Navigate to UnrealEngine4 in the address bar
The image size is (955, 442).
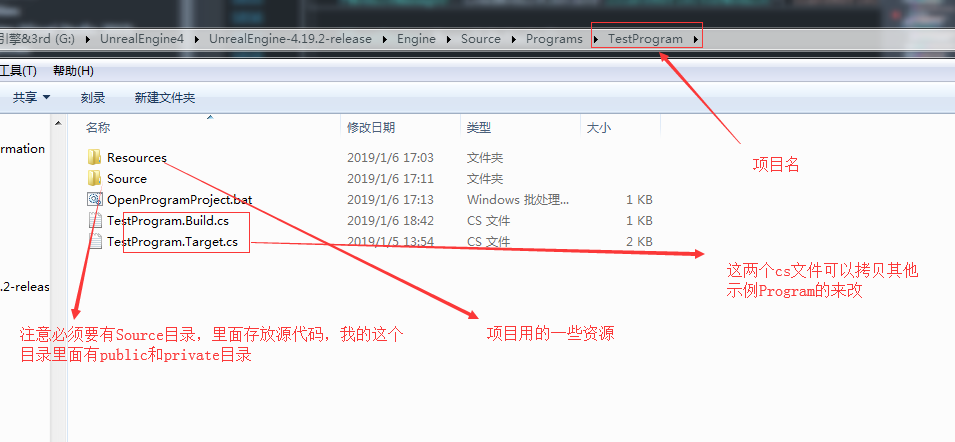pyautogui.click(x=142, y=39)
